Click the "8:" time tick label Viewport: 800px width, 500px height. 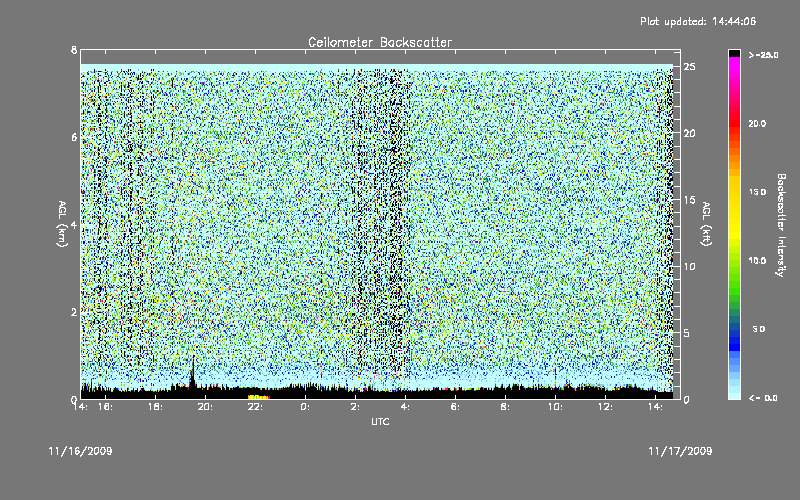pyautogui.click(x=505, y=407)
